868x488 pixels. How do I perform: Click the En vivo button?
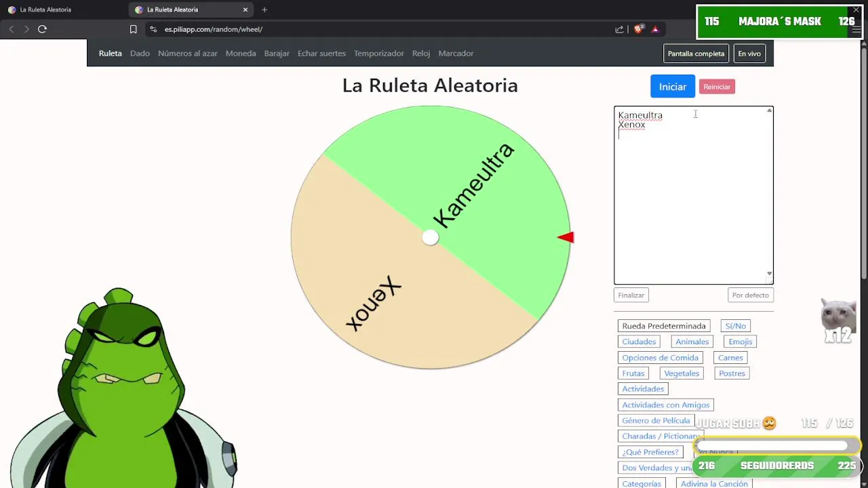tap(749, 54)
